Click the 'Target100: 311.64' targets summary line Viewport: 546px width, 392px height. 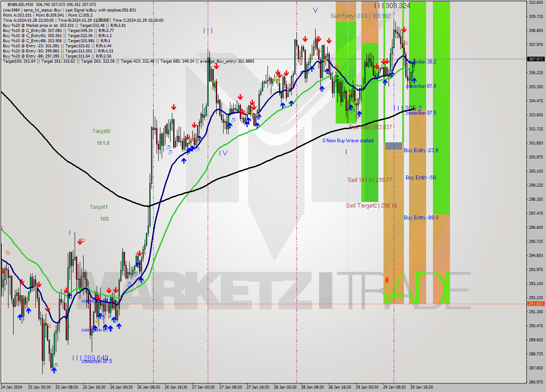coord(128,61)
